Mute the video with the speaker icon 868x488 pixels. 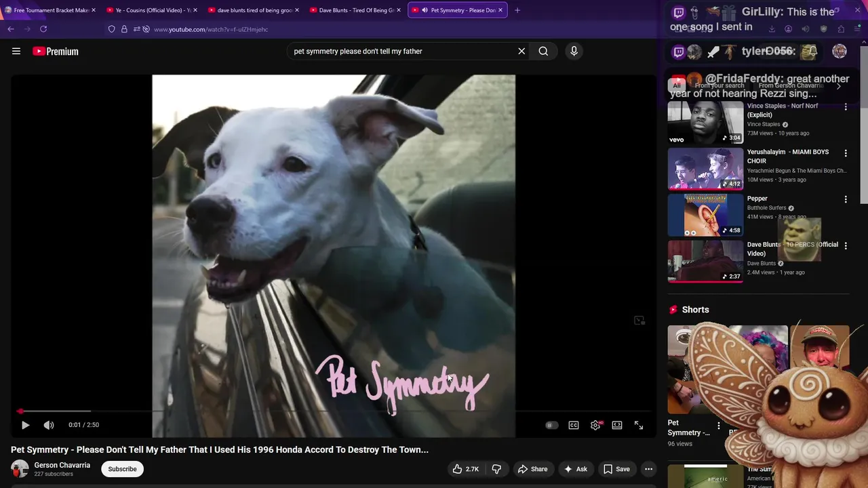tap(49, 425)
